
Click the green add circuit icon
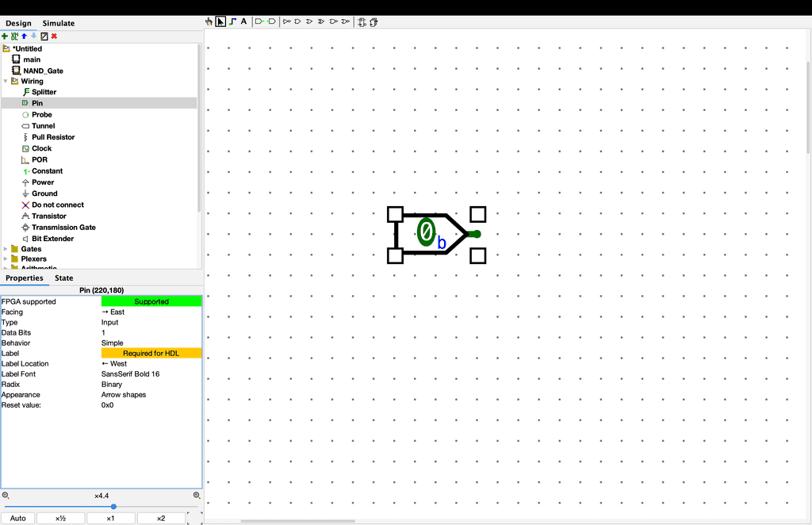pos(5,36)
